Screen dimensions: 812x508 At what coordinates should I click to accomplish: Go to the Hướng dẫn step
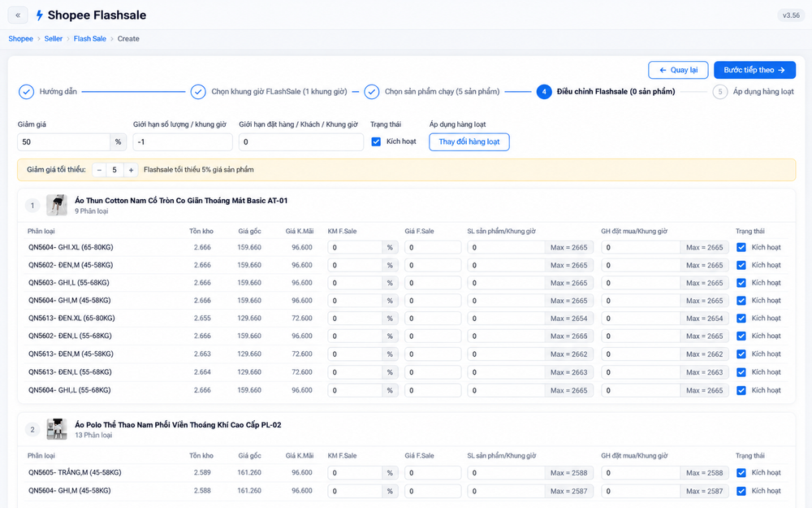[58, 92]
